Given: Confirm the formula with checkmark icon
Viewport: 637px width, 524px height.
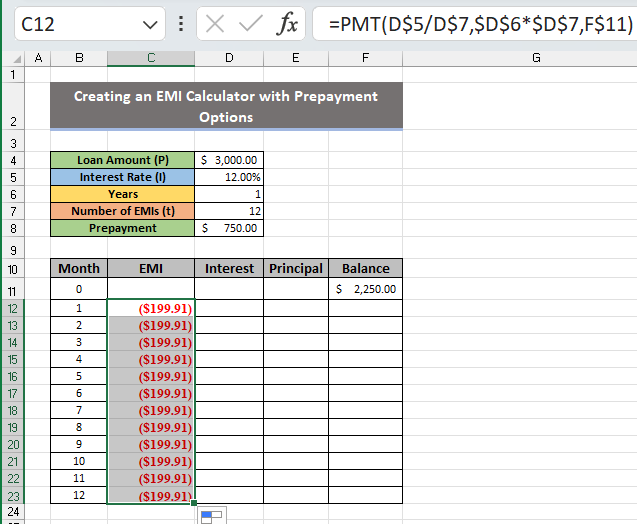Looking at the screenshot, I should click(x=250, y=24).
